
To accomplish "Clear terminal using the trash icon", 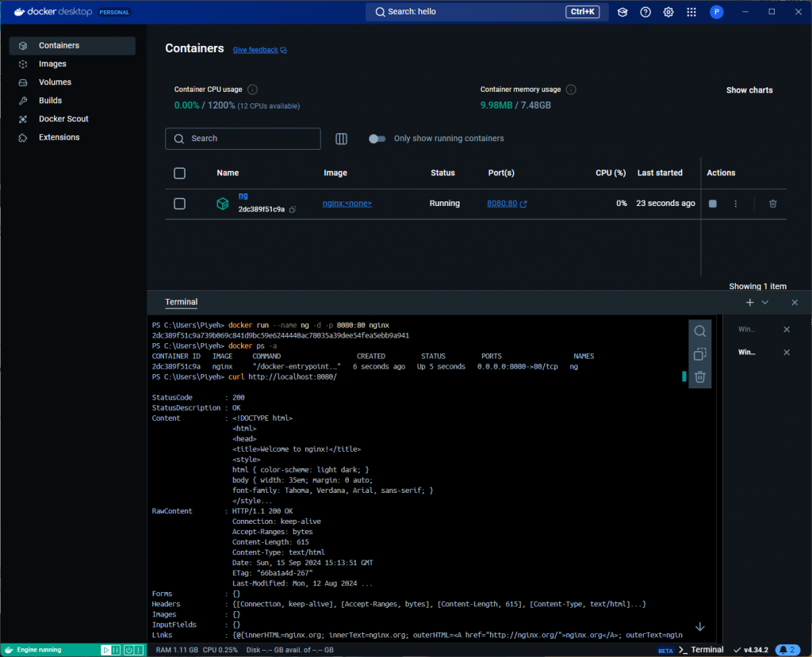I will pyautogui.click(x=699, y=377).
